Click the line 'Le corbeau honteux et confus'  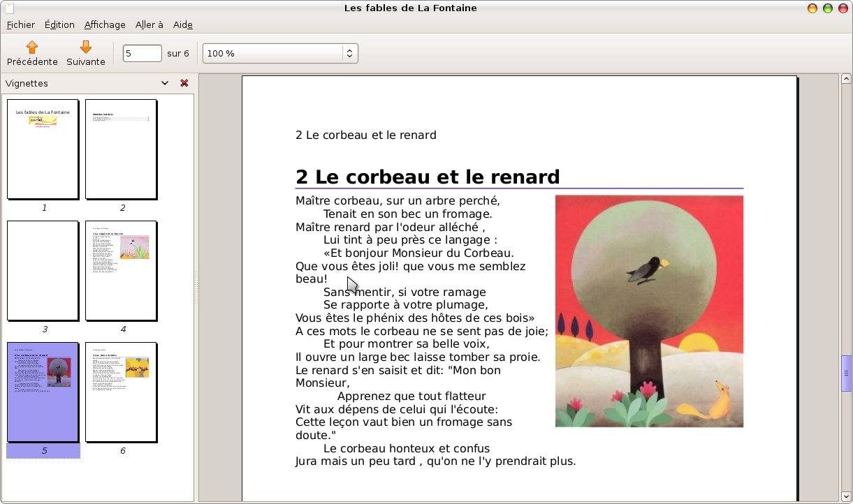pos(407,448)
